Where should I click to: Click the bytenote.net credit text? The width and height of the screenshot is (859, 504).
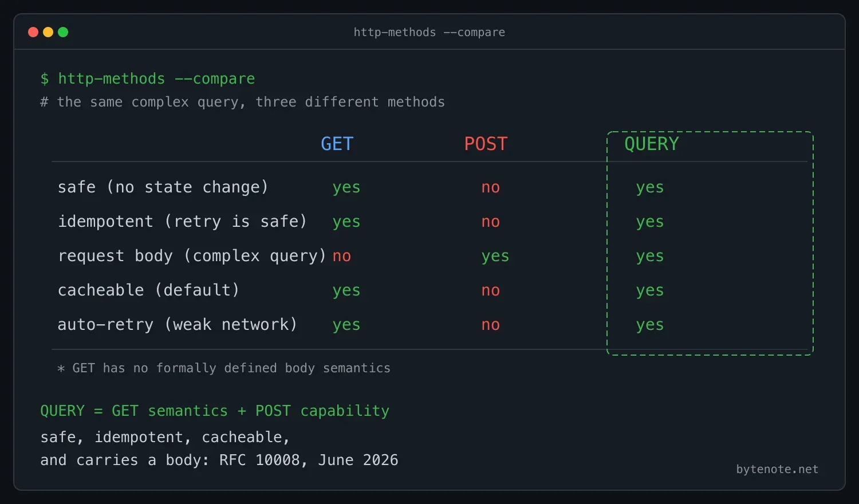(x=777, y=470)
